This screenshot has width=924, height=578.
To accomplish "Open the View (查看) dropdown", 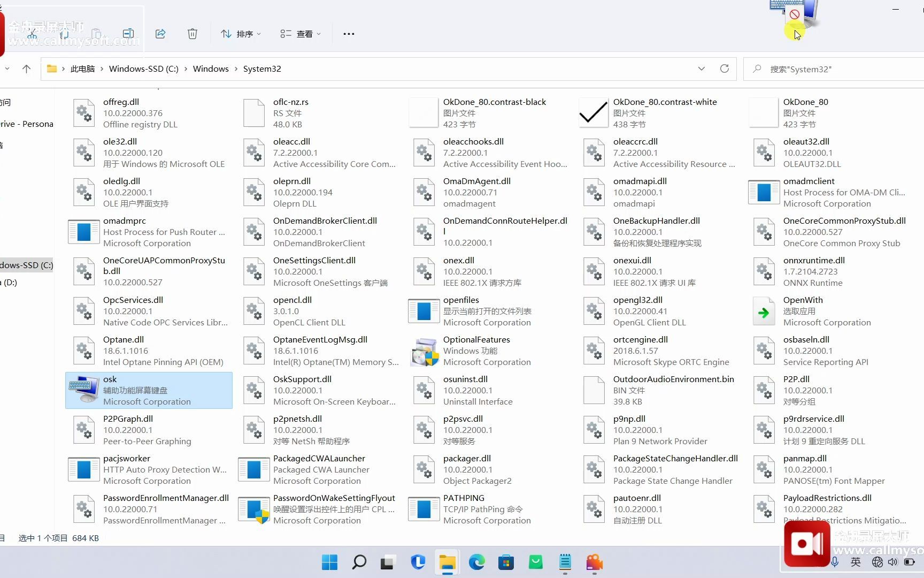I will click(x=301, y=34).
